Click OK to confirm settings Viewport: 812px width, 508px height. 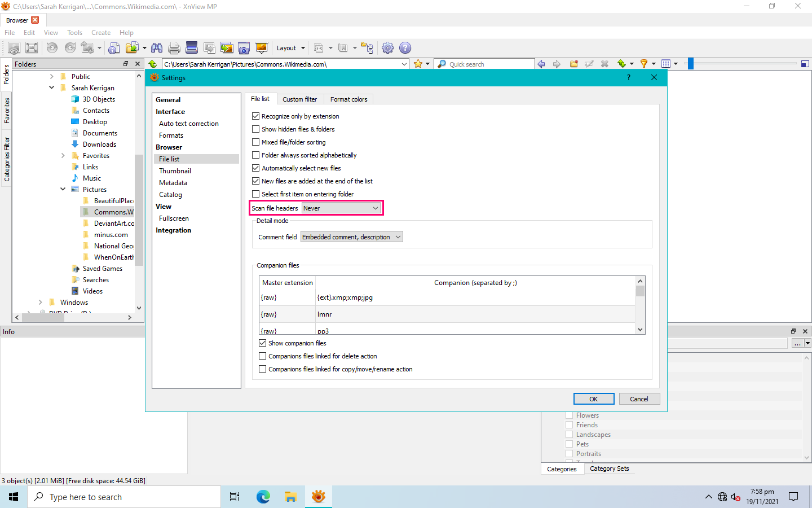coord(593,399)
